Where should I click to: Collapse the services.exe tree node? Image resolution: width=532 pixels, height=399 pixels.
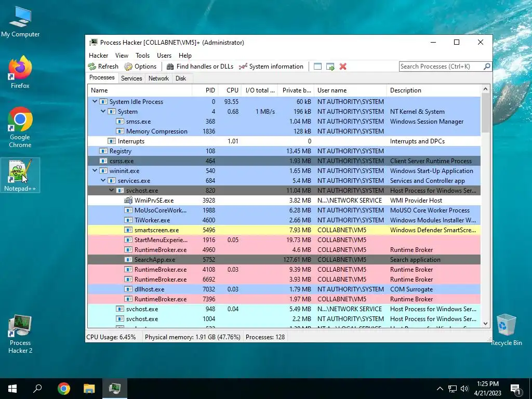103,180
